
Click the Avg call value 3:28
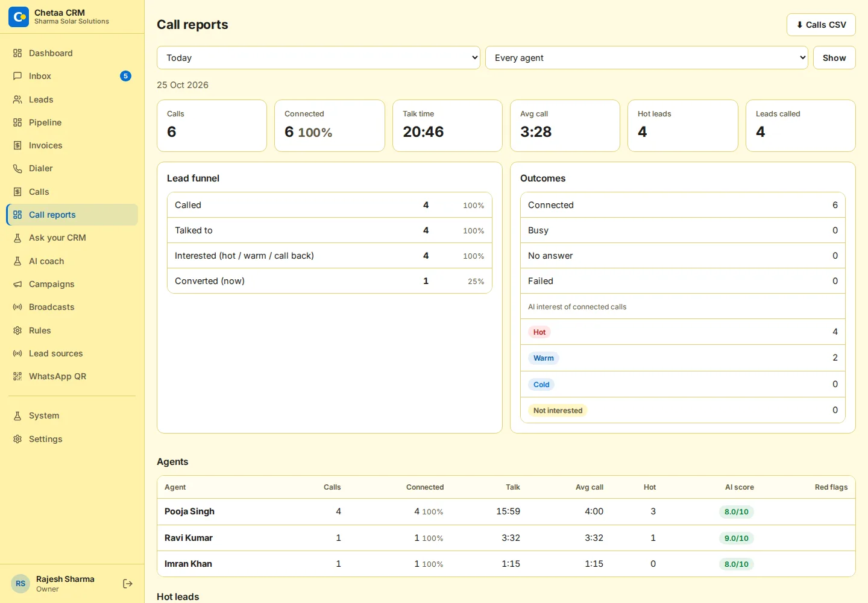536,132
